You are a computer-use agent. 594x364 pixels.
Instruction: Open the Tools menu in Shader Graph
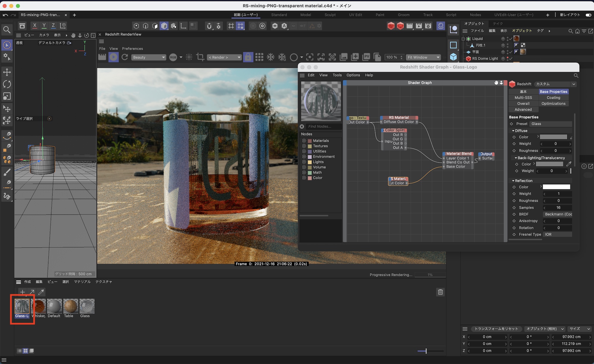coord(337,75)
